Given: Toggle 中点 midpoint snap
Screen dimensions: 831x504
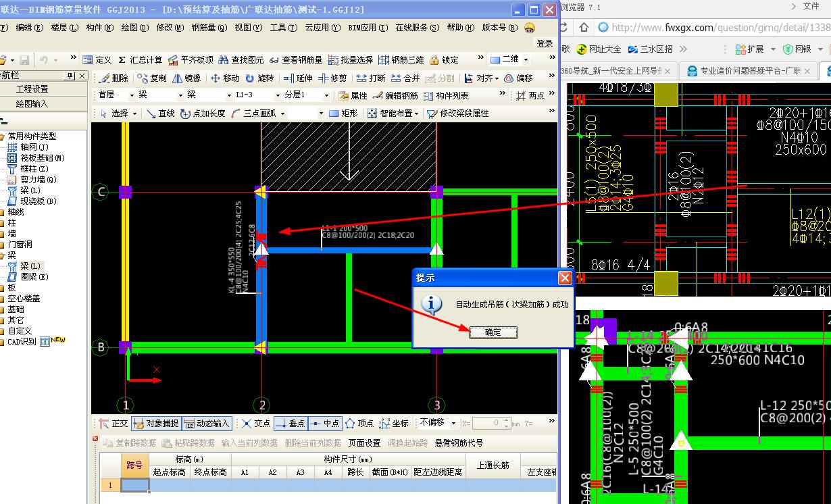Looking at the screenshot, I should point(325,424).
